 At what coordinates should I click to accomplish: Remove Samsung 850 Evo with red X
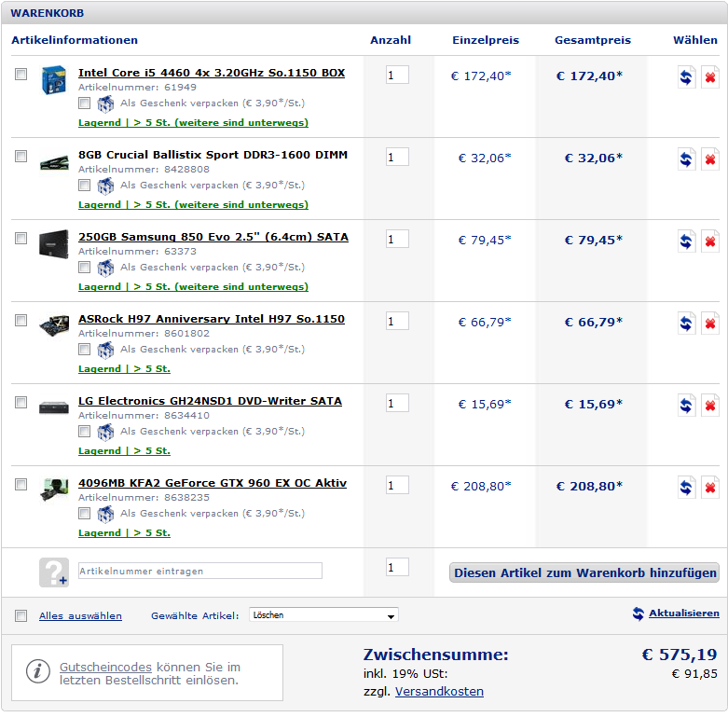pos(710,241)
